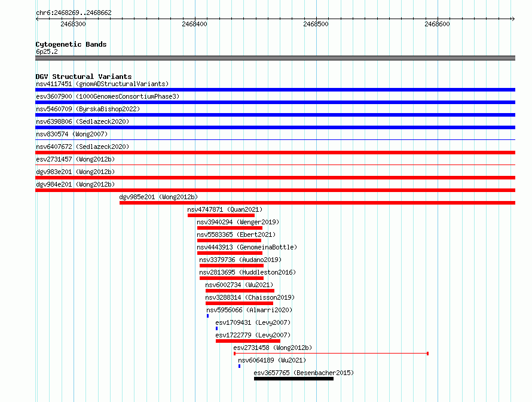Select the nsv5583365 Ebert2021 label

point(236,234)
